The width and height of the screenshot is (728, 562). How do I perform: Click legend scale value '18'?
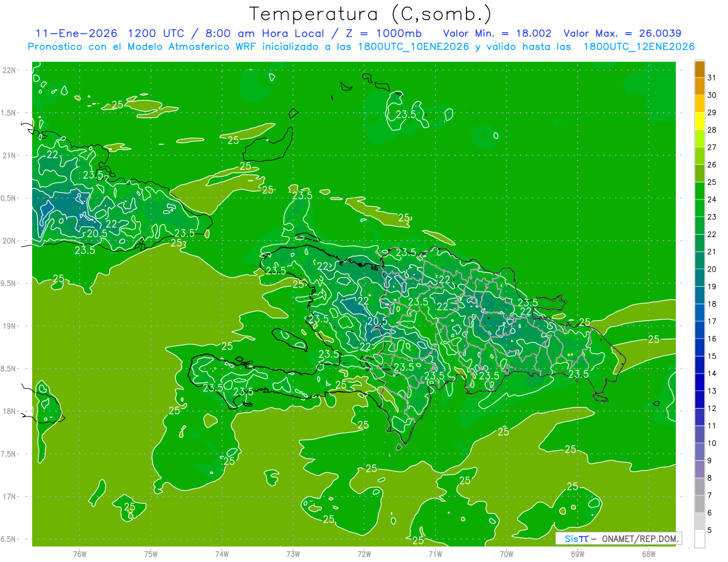pos(712,304)
